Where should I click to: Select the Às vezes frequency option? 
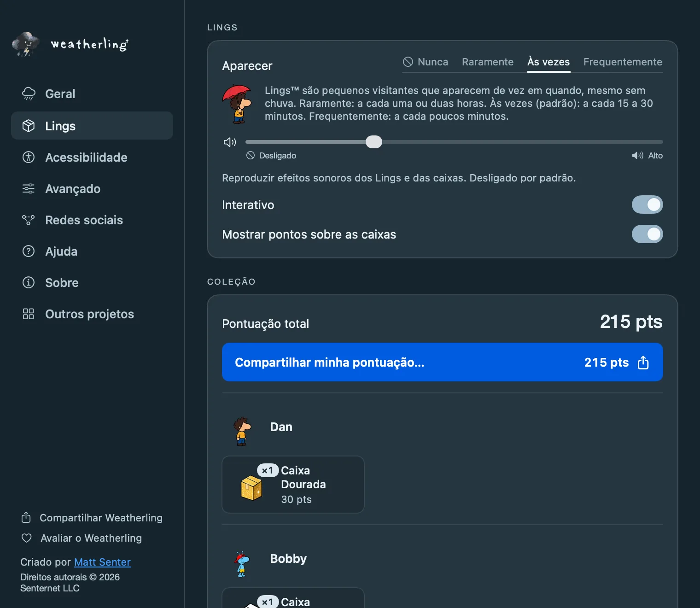(548, 62)
